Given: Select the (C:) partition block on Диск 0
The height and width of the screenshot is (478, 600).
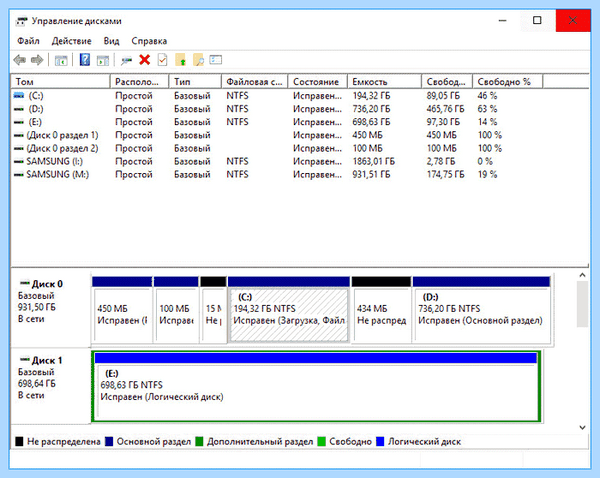Looking at the screenshot, I should (x=289, y=310).
